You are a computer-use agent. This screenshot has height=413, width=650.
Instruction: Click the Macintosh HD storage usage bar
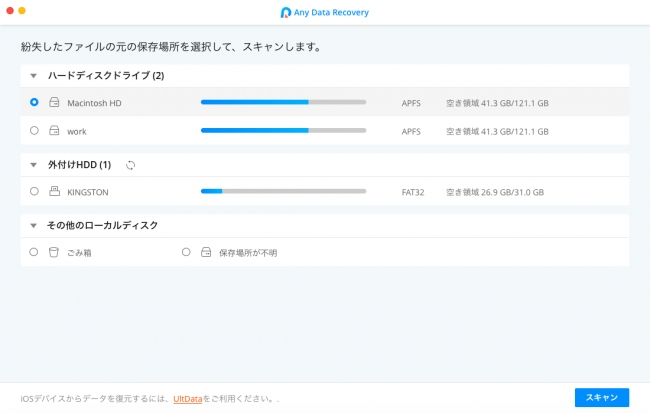(283, 102)
